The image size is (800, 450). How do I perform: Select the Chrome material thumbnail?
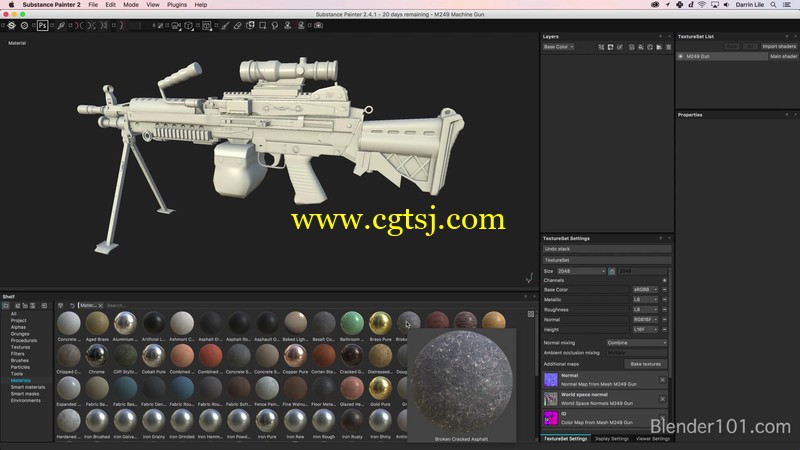(x=97, y=356)
